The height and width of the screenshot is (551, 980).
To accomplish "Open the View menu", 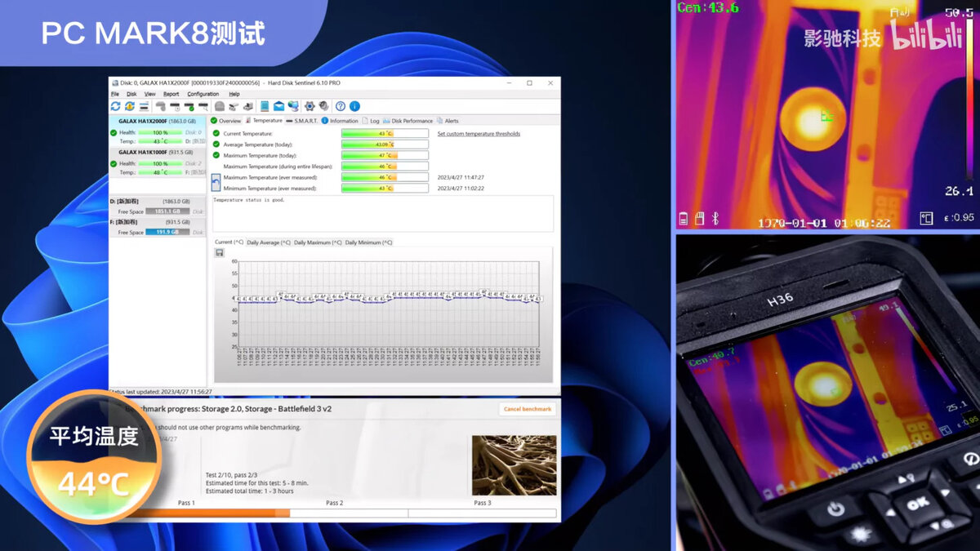I will pyautogui.click(x=150, y=94).
